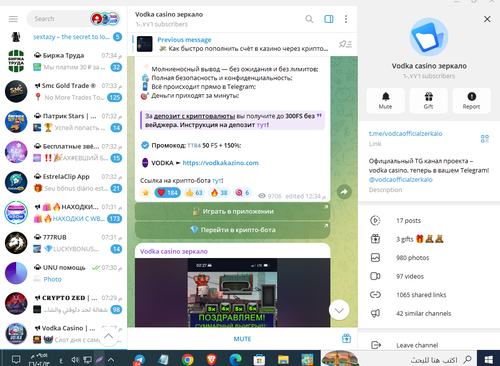
Task: Open Brave browser from the taskbar
Action: [211, 359]
